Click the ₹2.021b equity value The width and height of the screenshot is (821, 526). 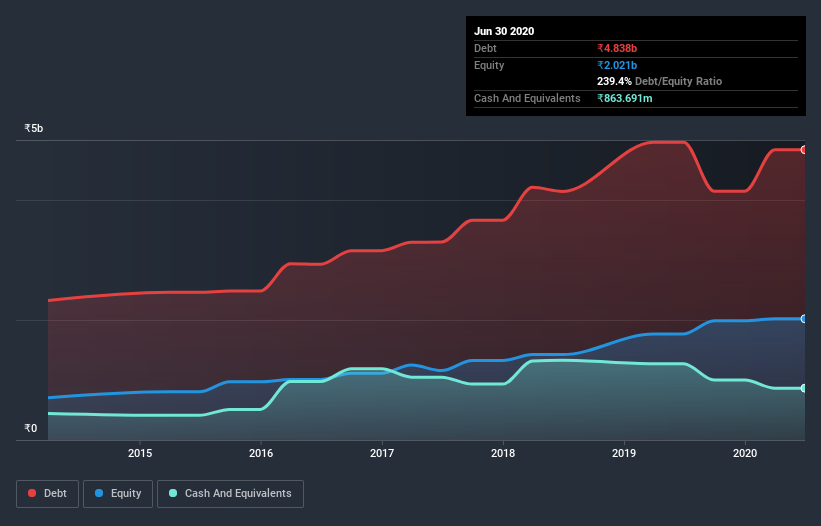(x=617, y=65)
